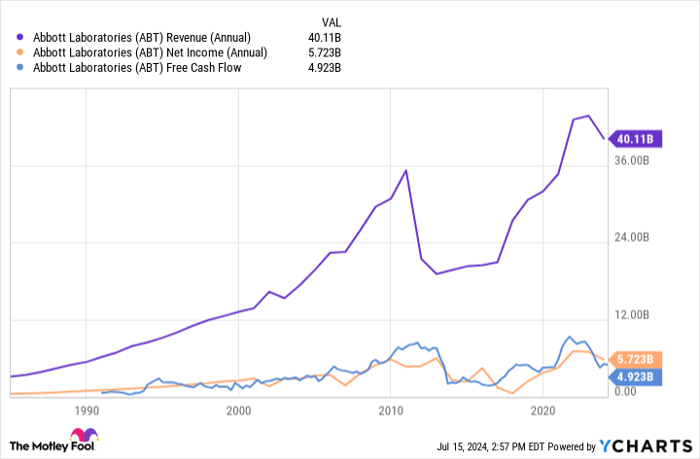Click the 0.00 y-axis label
This screenshot has width=700, height=459.
[625, 392]
